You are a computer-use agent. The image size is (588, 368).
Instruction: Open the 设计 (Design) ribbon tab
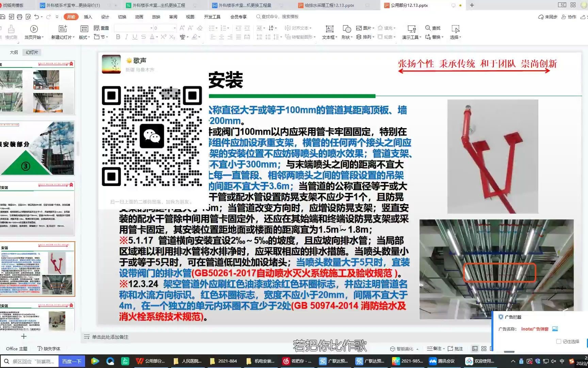point(105,17)
